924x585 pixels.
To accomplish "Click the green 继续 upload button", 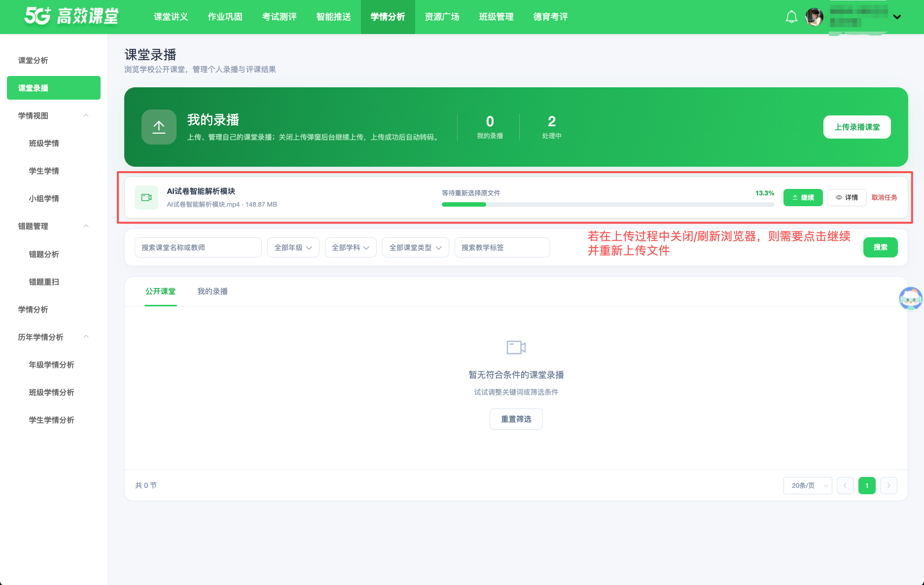I will pos(803,197).
